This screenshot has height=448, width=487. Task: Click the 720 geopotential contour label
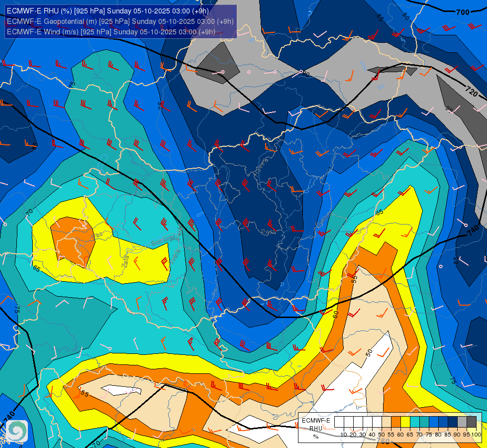[x=472, y=91]
